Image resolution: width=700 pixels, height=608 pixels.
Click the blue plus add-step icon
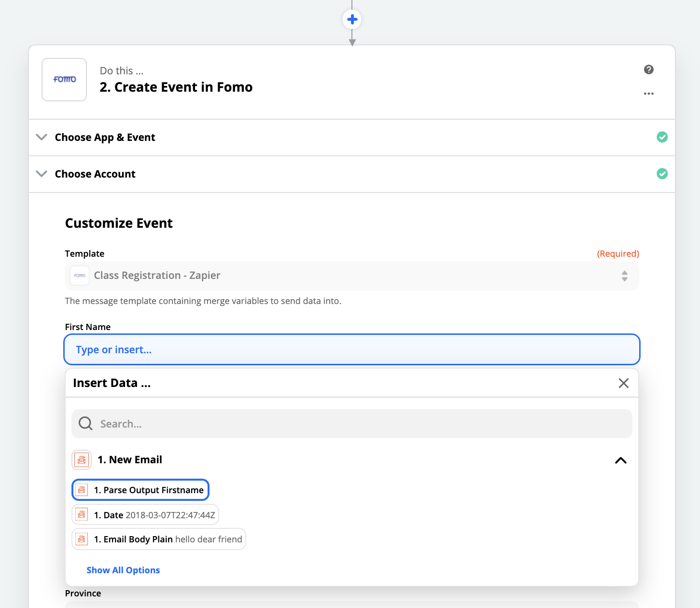pyautogui.click(x=352, y=19)
